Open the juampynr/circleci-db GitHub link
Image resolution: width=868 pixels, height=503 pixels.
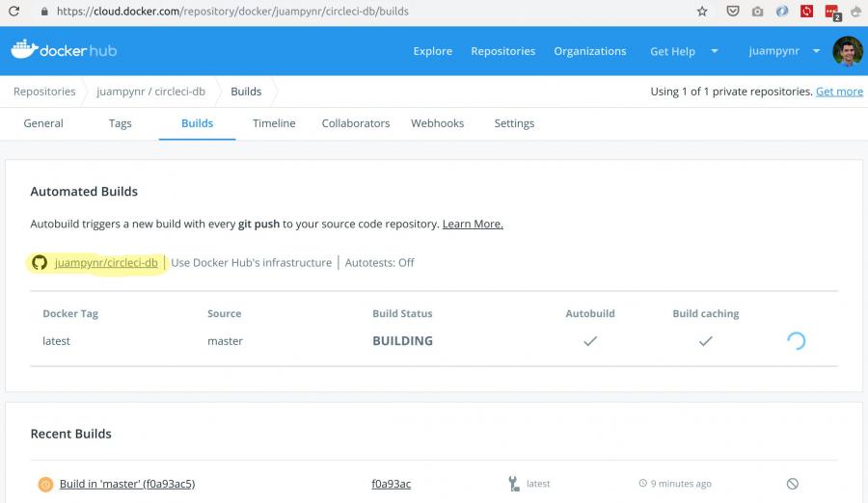[106, 262]
